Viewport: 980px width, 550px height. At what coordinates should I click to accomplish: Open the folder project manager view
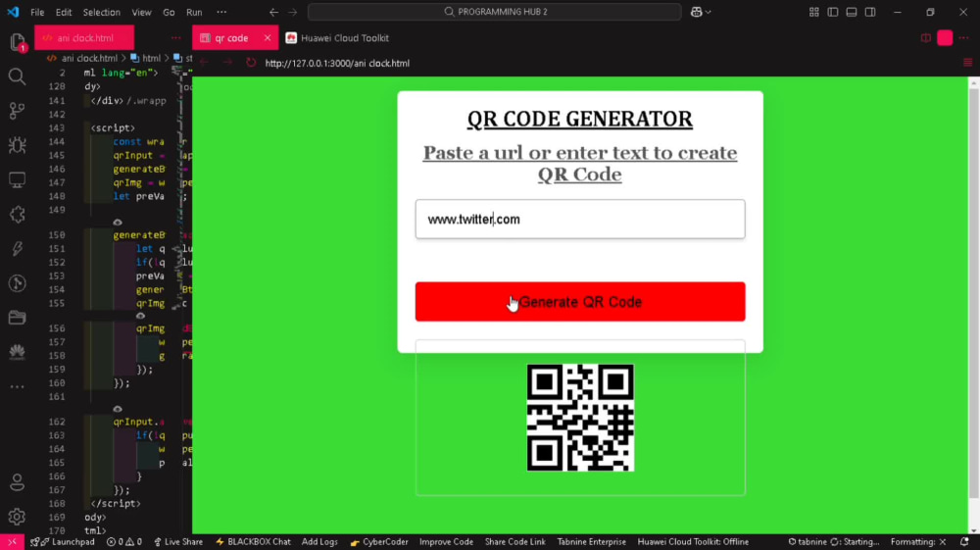pos(18,318)
